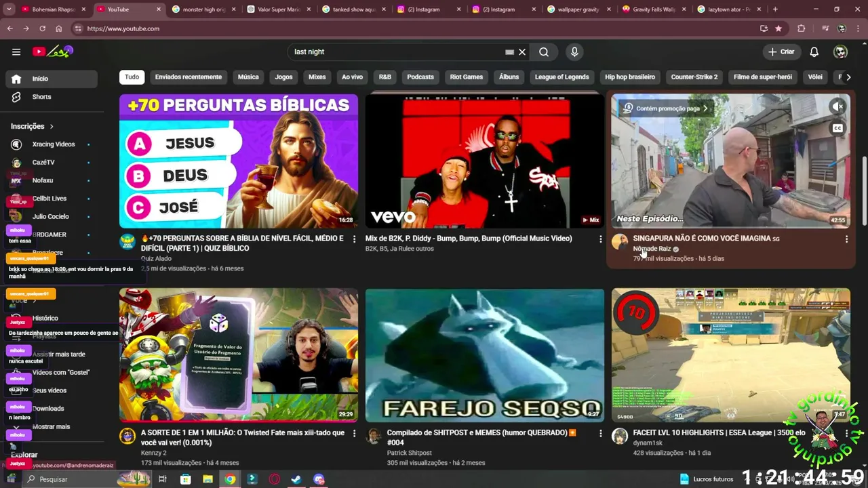The height and width of the screenshot is (488, 868).
Task: Open Steam from the taskbar
Action: [296, 479]
